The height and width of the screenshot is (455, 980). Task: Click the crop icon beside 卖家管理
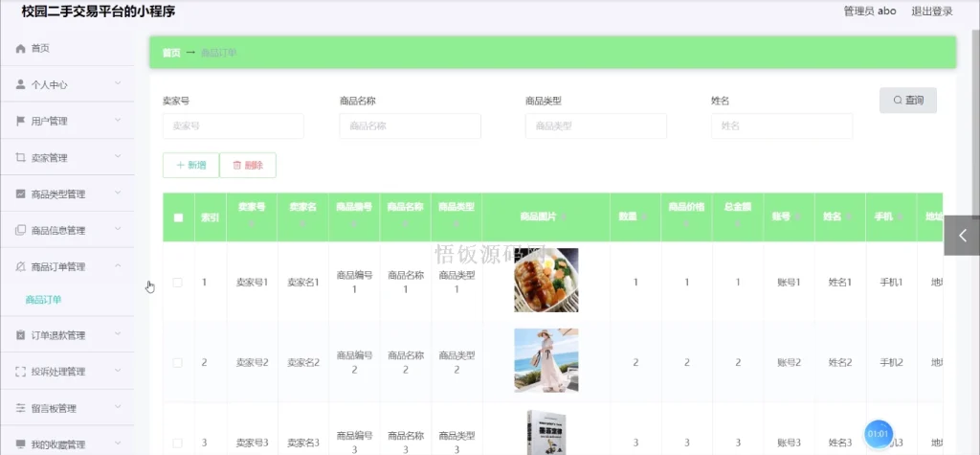[x=21, y=158]
